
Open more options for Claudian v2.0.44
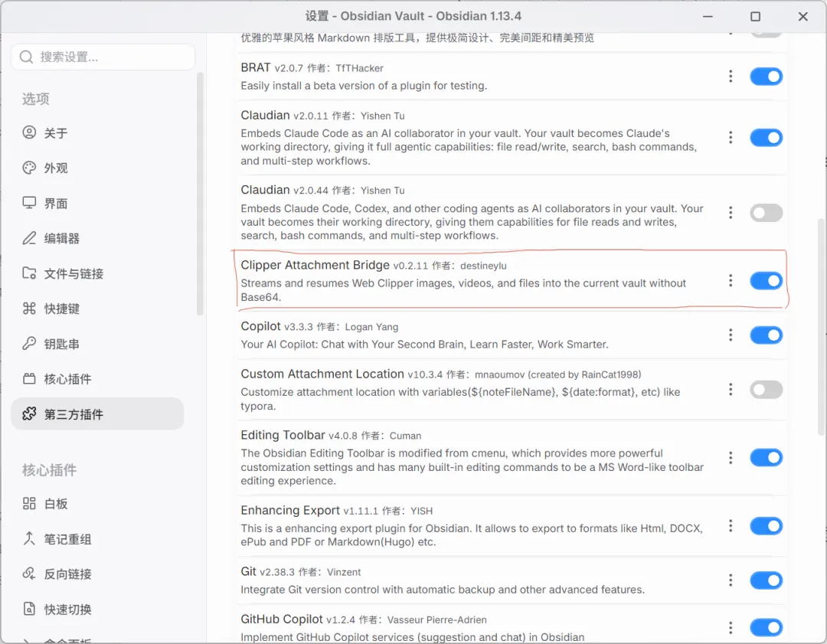pos(731,213)
